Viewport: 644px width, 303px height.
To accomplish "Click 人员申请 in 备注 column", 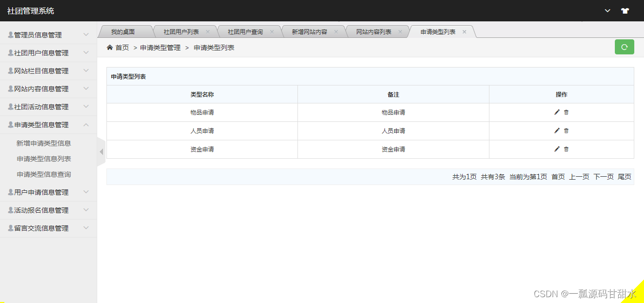I will click(x=393, y=131).
